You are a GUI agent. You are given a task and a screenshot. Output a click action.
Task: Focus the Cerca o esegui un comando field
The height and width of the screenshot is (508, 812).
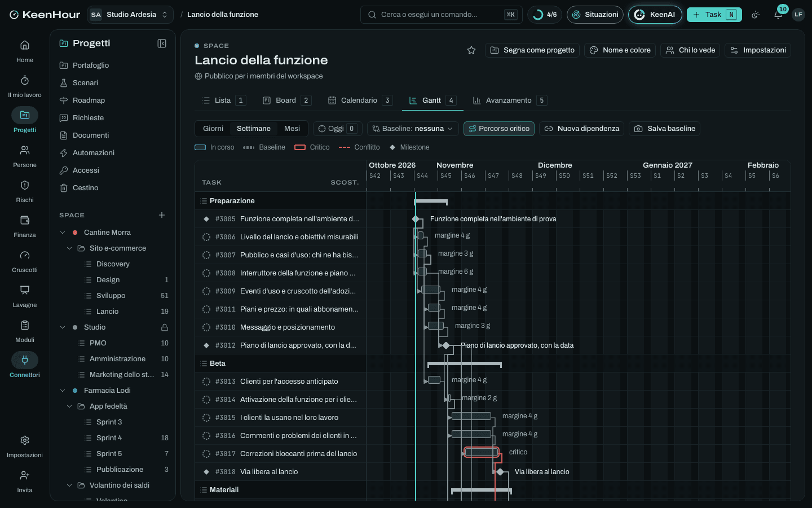click(x=441, y=15)
